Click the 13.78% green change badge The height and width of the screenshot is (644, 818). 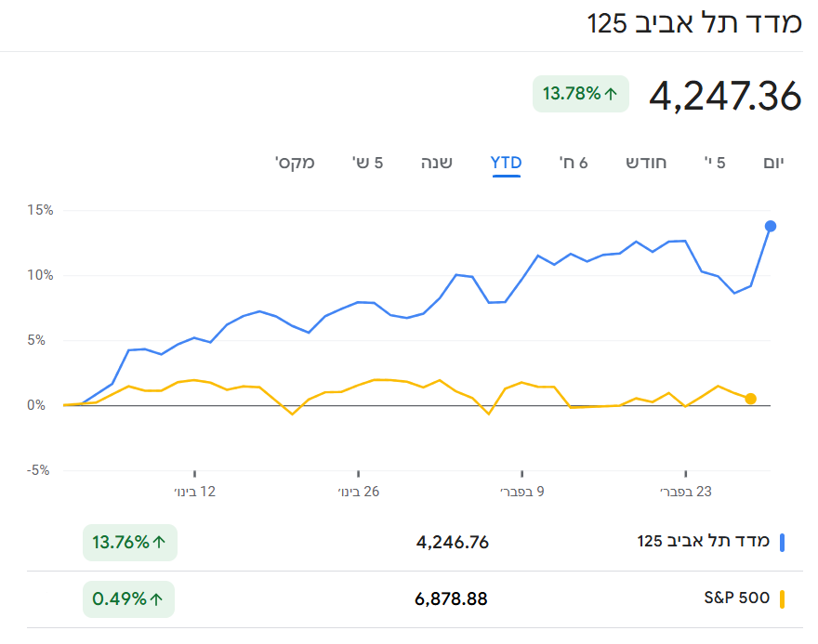coord(581,93)
